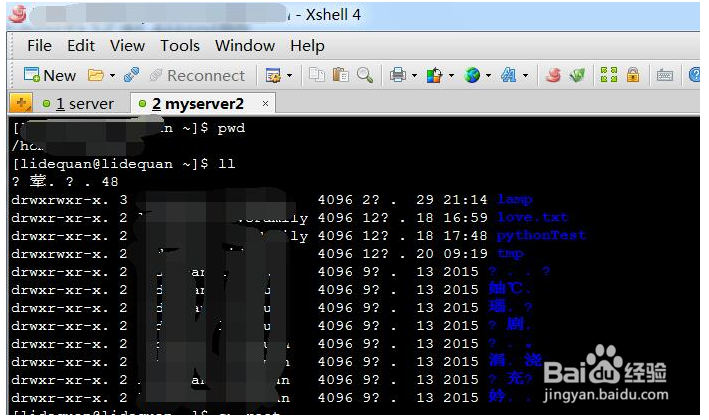The image size is (709, 420).
Task: Click the Disconnect chain-link icon
Action: click(x=131, y=75)
